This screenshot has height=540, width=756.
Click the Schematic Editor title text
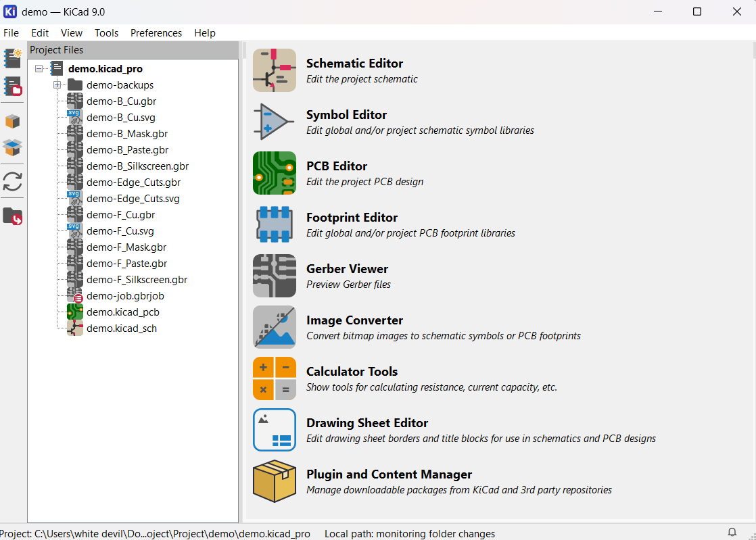point(355,64)
